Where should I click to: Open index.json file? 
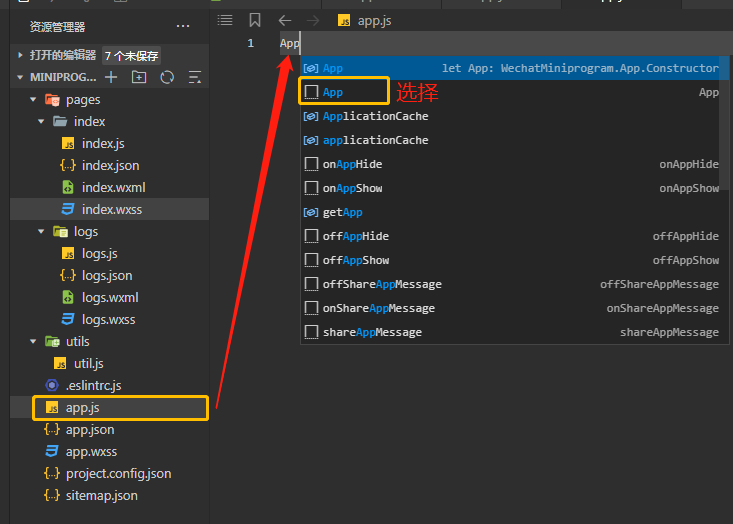coord(109,165)
